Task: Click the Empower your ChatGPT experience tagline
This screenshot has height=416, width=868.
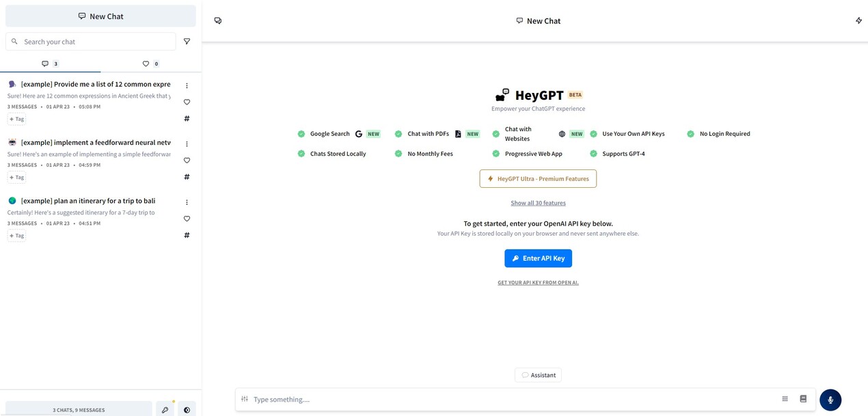Action: coord(539,109)
